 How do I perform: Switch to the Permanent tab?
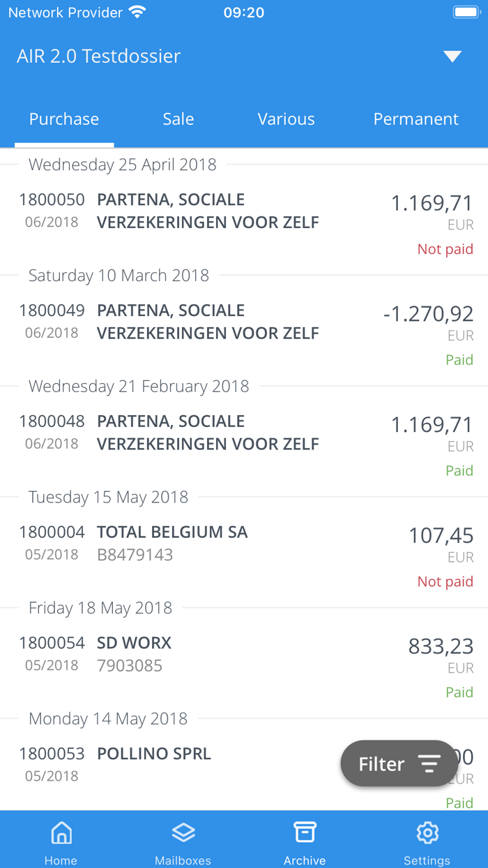(415, 119)
